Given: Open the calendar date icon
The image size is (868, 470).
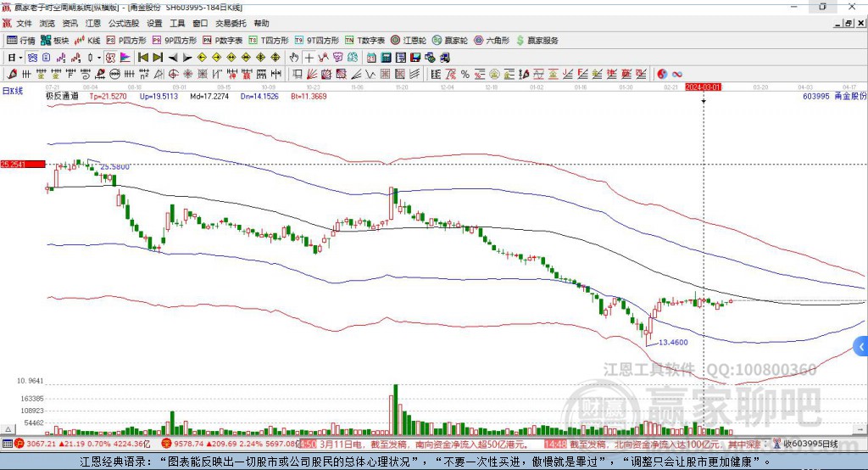Looking at the screenshot, I should (x=371, y=57).
